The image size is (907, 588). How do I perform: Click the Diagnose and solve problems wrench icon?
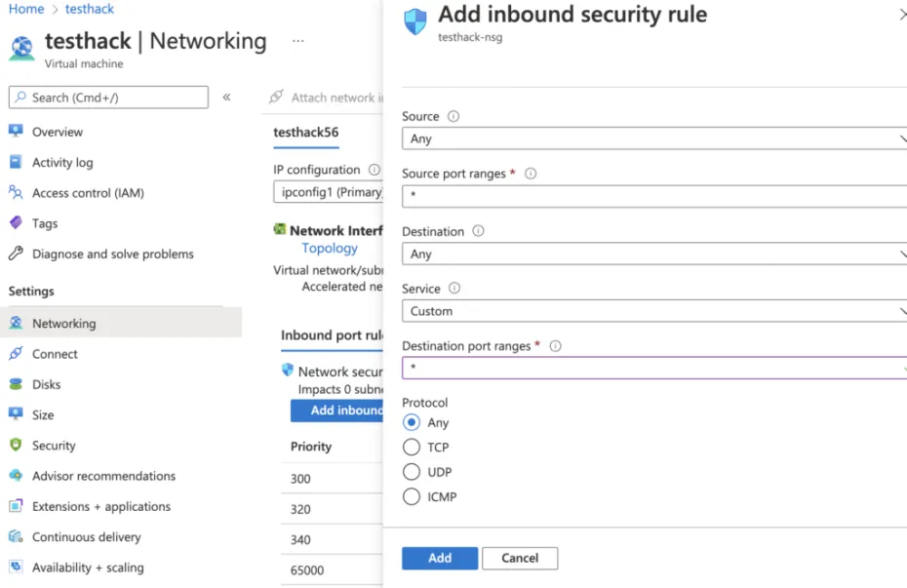(x=16, y=253)
